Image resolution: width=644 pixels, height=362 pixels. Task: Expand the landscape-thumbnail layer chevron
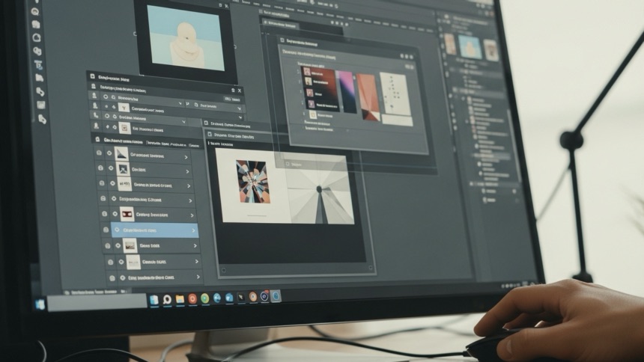(x=195, y=246)
